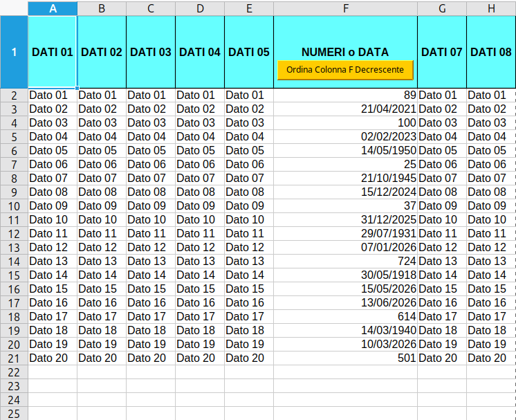Select row 1 header
516x420 pixels.
point(14,52)
